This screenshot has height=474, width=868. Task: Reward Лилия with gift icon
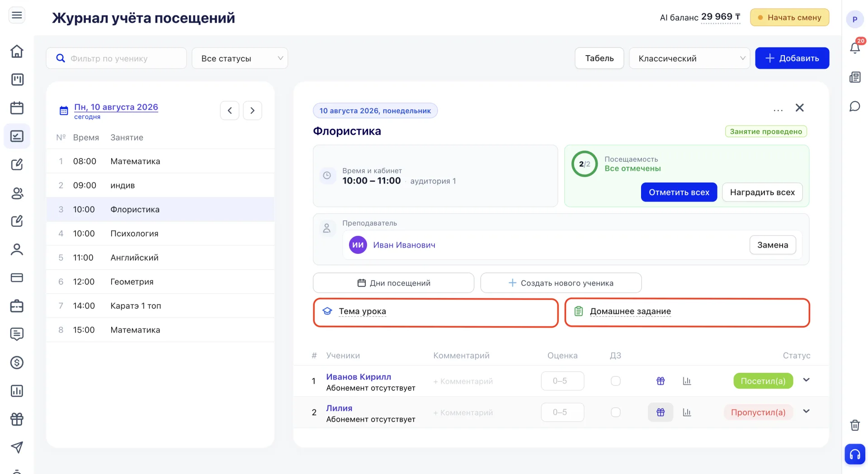click(660, 412)
